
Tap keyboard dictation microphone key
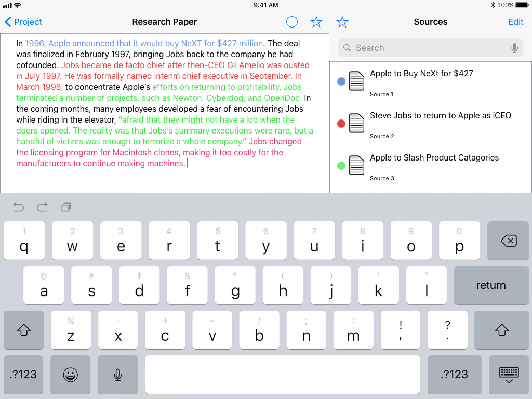pos(118,375)
